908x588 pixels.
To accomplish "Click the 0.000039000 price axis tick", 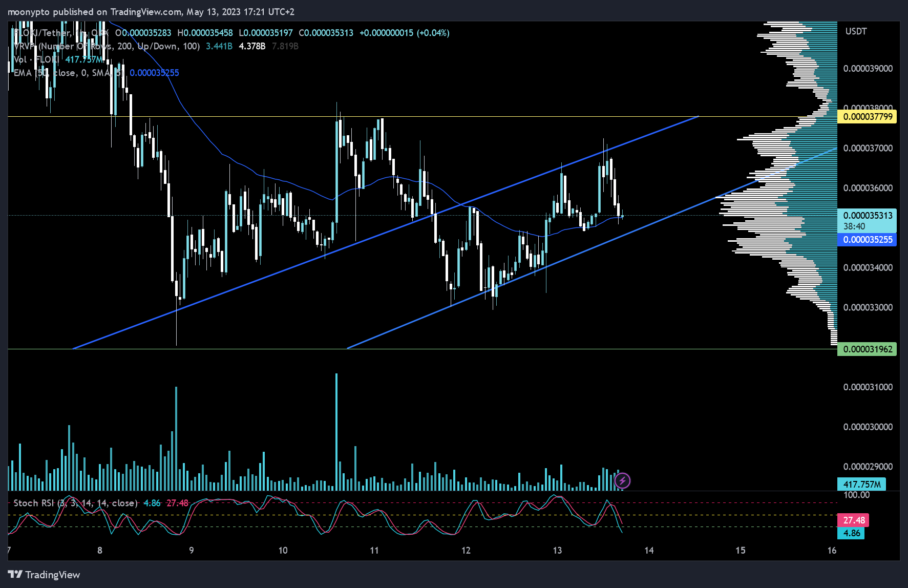I will click(x=868, y=69).
